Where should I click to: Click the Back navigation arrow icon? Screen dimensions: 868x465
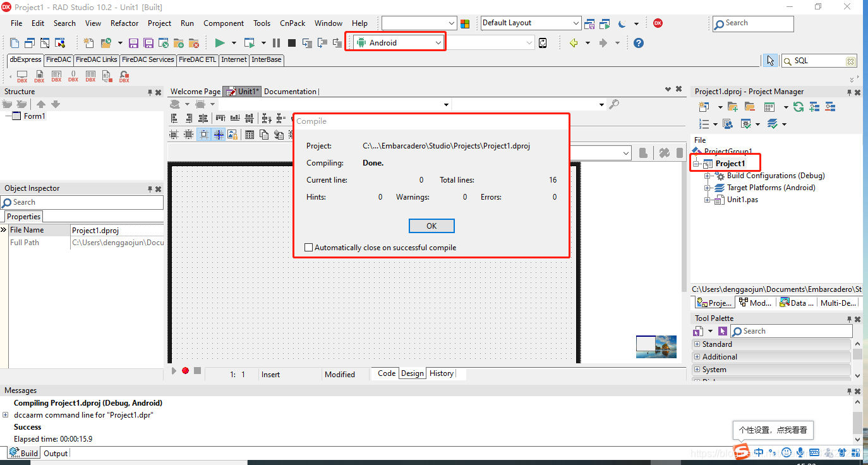(574, 43)
